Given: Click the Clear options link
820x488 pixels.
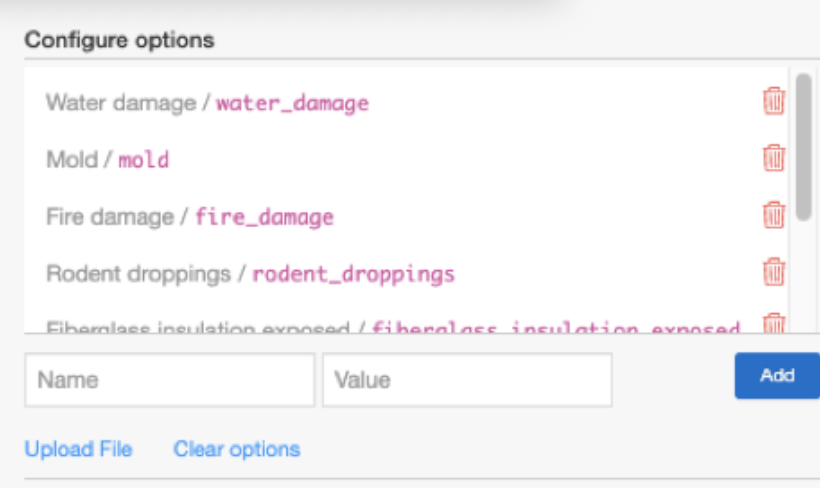Looking at the screenshot, I should tap(236, 449).
